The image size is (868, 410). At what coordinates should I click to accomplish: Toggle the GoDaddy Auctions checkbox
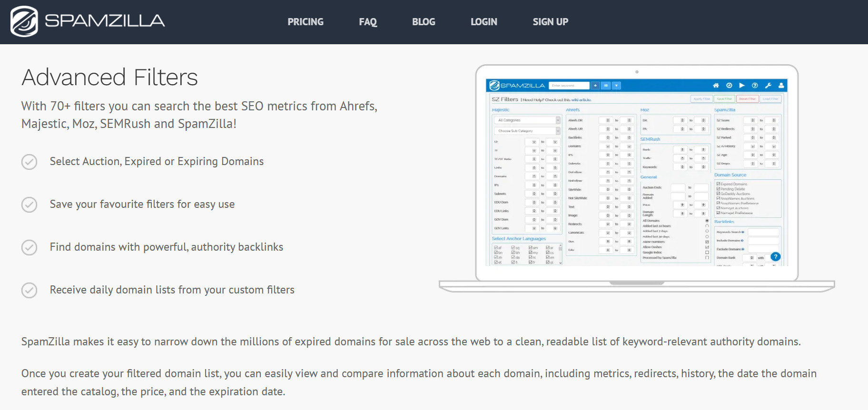[x=718, y=194]
